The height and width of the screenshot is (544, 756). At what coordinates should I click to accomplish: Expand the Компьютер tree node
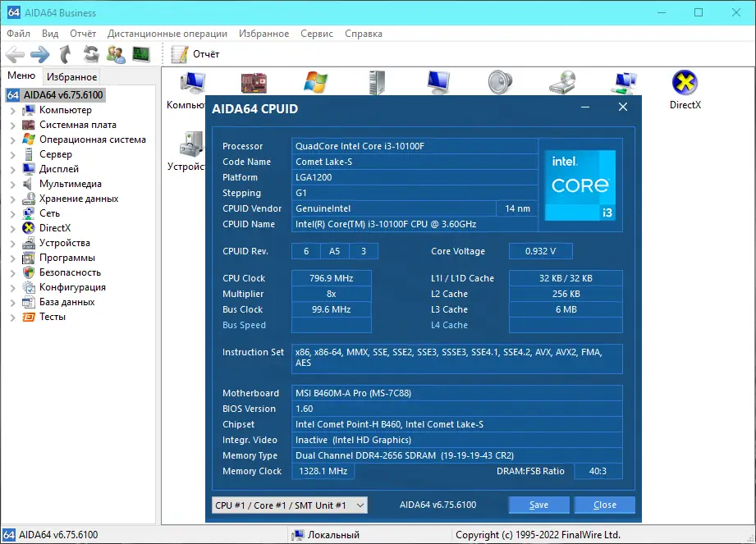(x=13, y=110)
